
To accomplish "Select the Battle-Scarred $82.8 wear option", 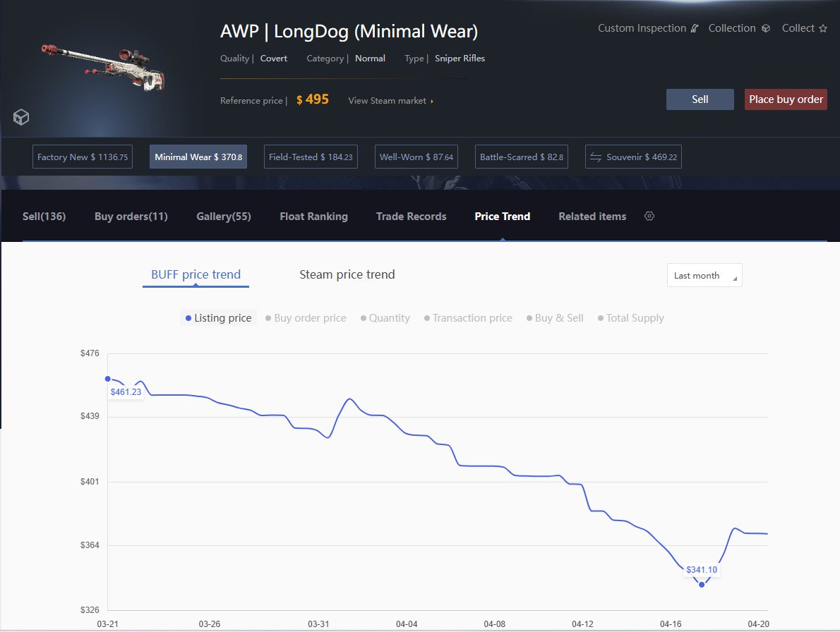I will pos(521,157).
